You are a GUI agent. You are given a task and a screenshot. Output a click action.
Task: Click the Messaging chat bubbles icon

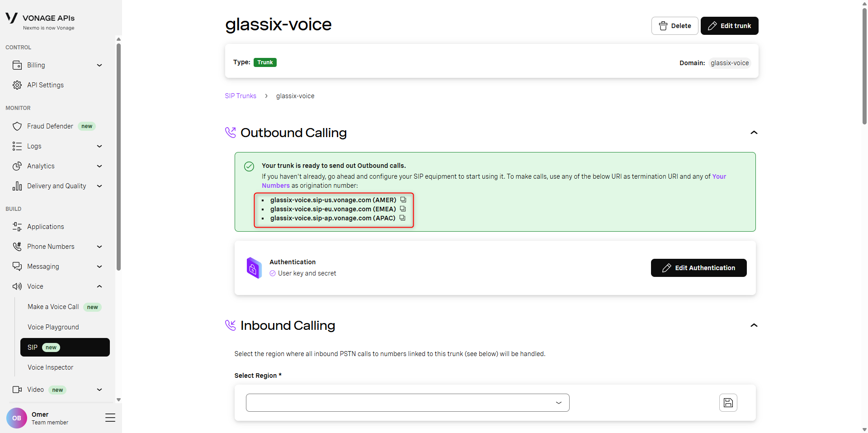pos(17,266)
